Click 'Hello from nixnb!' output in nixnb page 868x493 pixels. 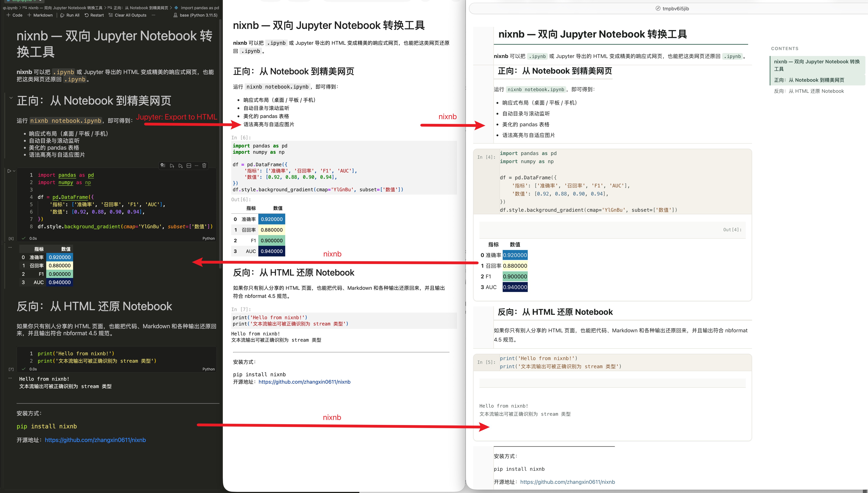[504, 406]
